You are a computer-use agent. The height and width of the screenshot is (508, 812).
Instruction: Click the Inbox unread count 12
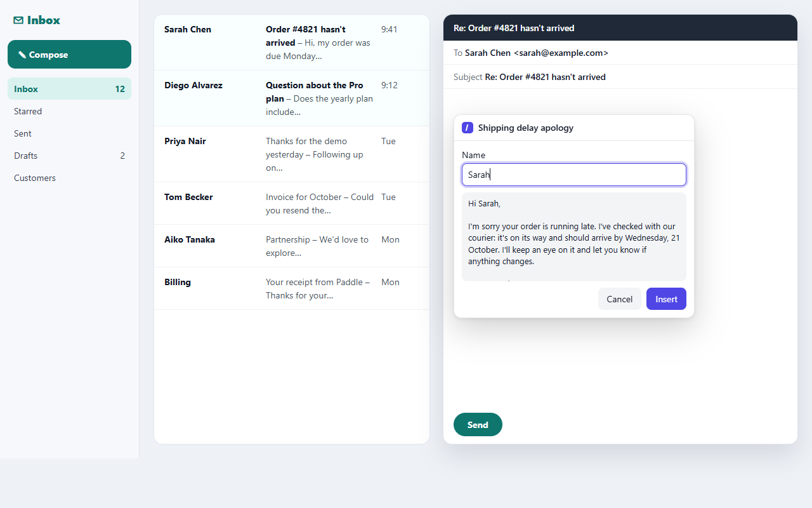point(120,89)
